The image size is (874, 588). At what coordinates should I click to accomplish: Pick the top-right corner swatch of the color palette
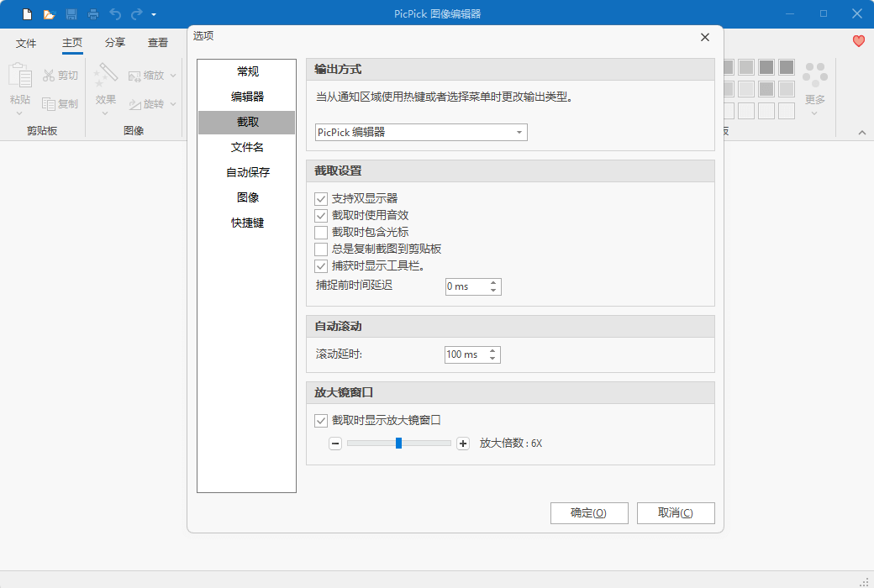click(787, 67)
